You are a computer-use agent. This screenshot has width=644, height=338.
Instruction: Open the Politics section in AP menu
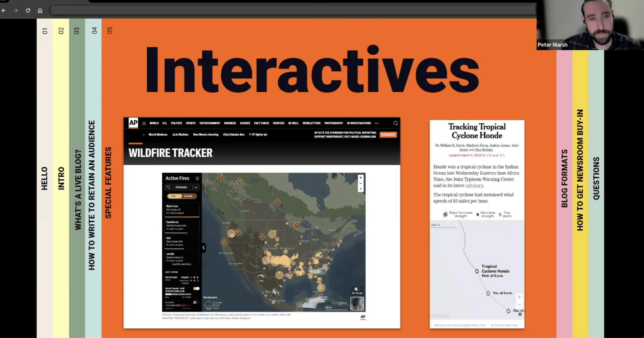176,123
